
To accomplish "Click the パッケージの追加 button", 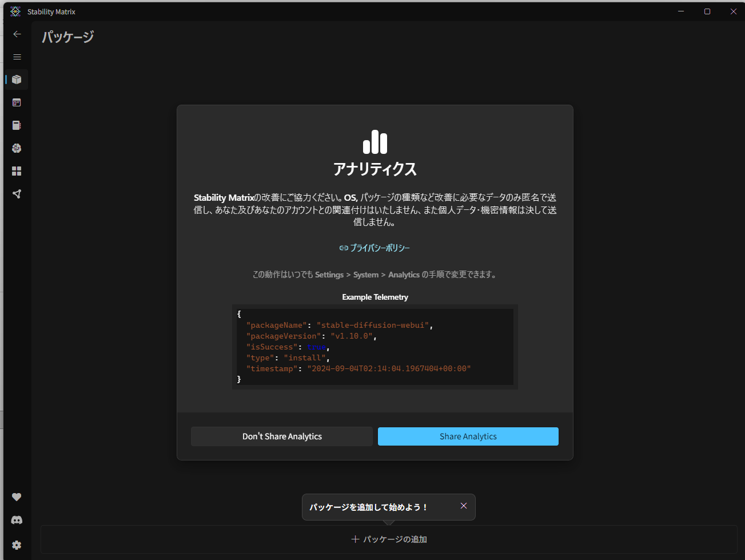I will point(389,539).
